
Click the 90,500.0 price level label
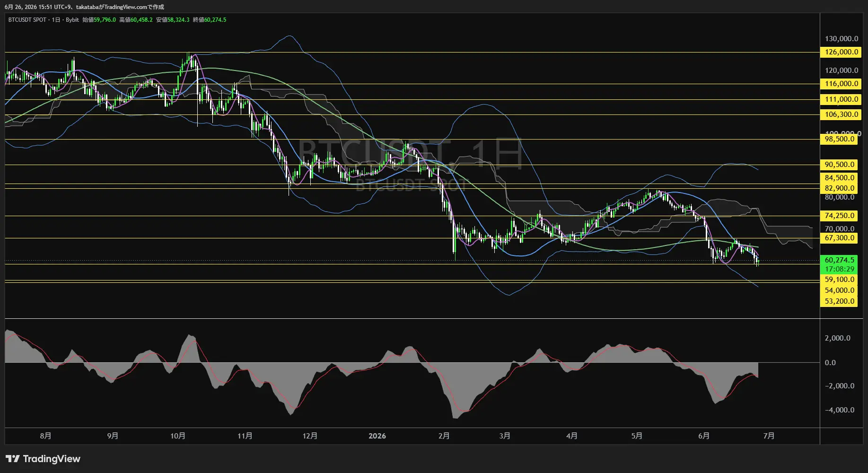839,165
